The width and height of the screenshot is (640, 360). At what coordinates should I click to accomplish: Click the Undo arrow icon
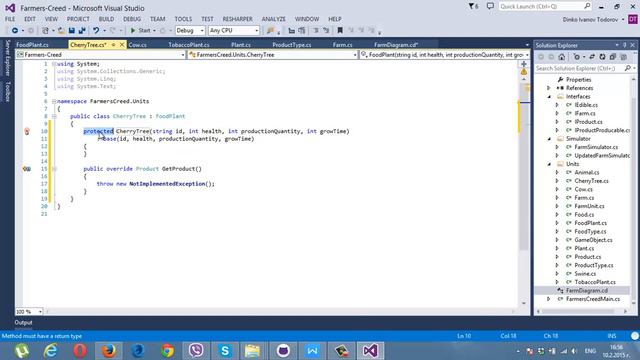point(96,31)
